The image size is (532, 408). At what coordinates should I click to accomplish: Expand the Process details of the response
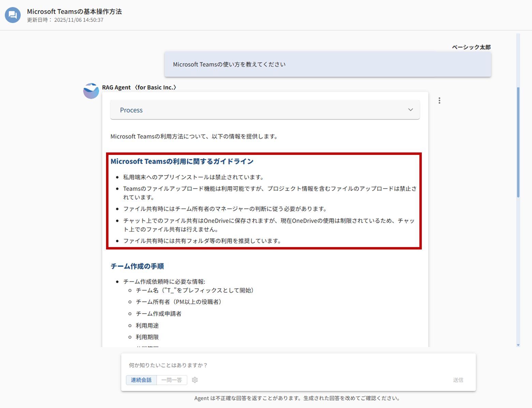265,110
